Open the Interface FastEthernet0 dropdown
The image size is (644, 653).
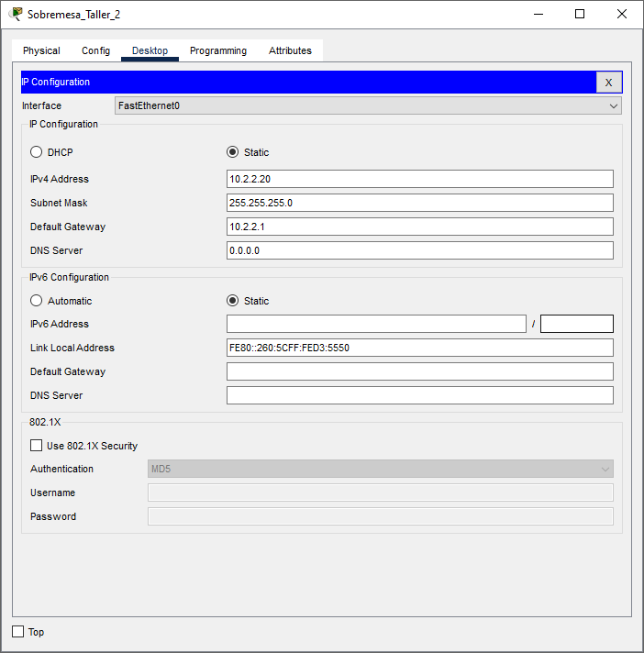(x=368, y=105)
